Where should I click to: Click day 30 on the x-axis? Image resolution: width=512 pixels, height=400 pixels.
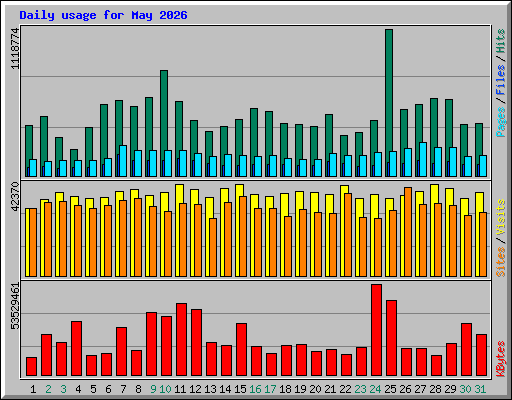click(x=465, y=389)
